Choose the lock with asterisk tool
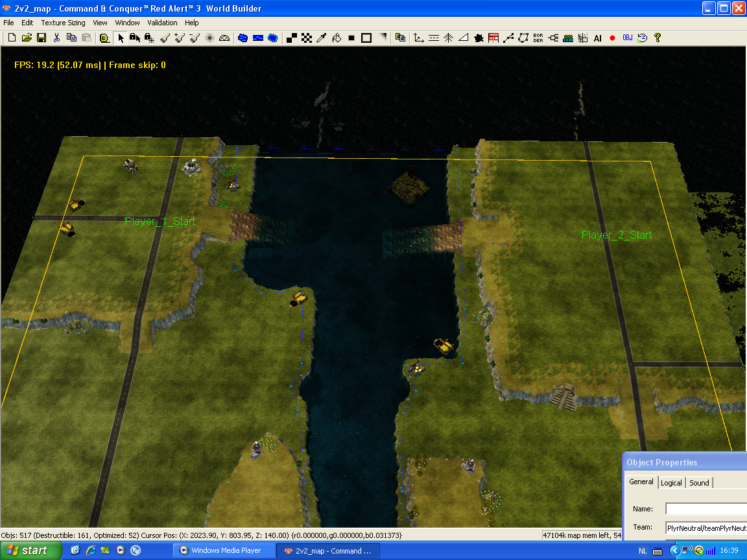747x560 pixels. pyautogui.click(x=150, y=38)
